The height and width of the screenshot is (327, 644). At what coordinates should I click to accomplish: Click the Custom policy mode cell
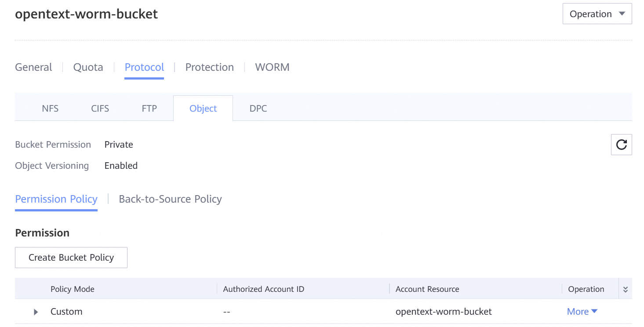pos(66,312)
